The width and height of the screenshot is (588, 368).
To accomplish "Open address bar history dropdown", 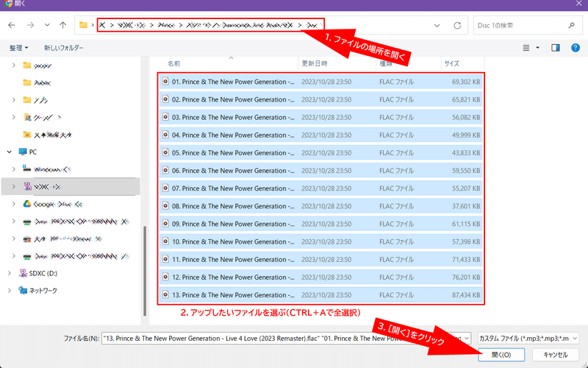I will [x=437, y=26].
